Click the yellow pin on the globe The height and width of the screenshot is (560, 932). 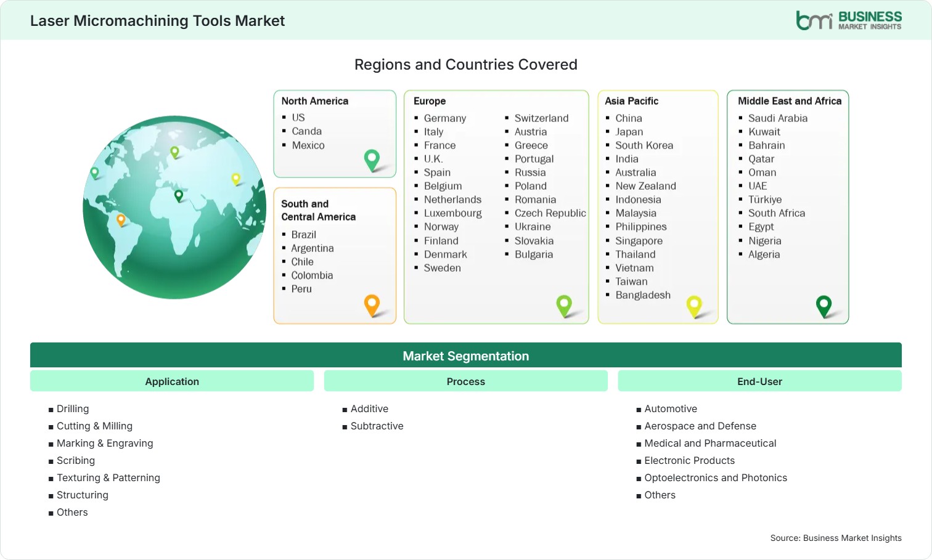pos(235,179)
